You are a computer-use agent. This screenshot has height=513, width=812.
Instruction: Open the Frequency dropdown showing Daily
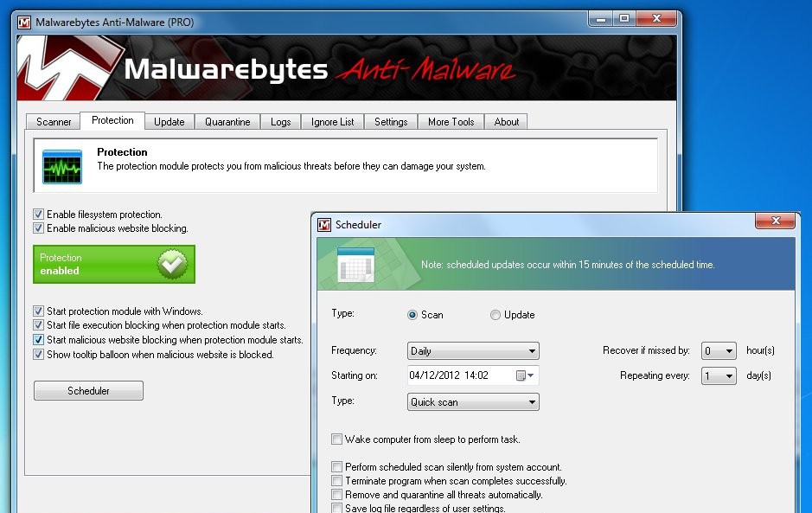coord(472,350)
